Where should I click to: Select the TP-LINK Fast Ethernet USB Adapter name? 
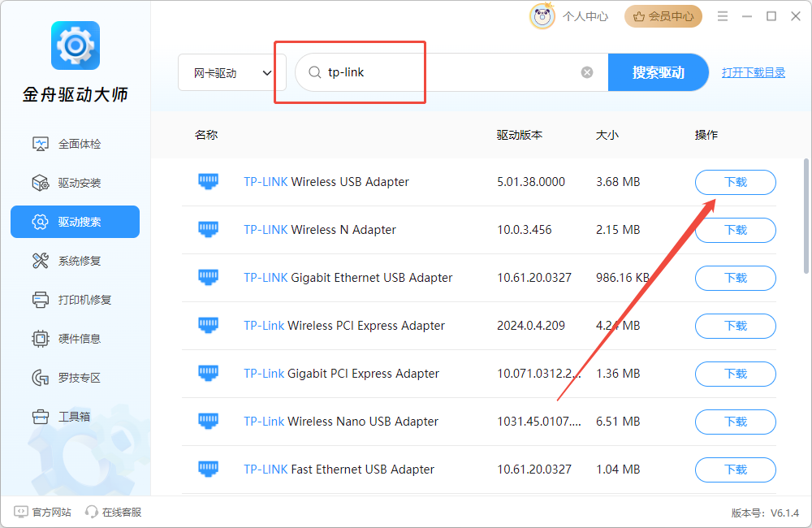click(339, 470)
